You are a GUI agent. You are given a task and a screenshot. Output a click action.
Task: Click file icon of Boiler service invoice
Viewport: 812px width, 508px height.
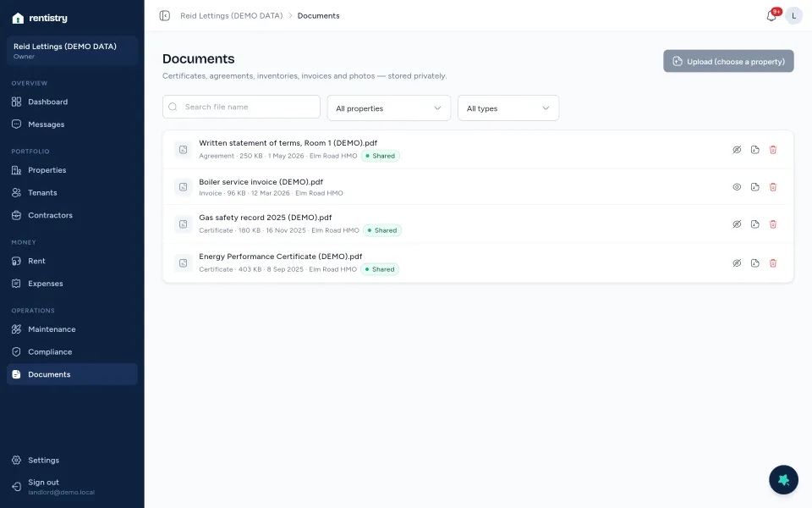tap(184, 187)
